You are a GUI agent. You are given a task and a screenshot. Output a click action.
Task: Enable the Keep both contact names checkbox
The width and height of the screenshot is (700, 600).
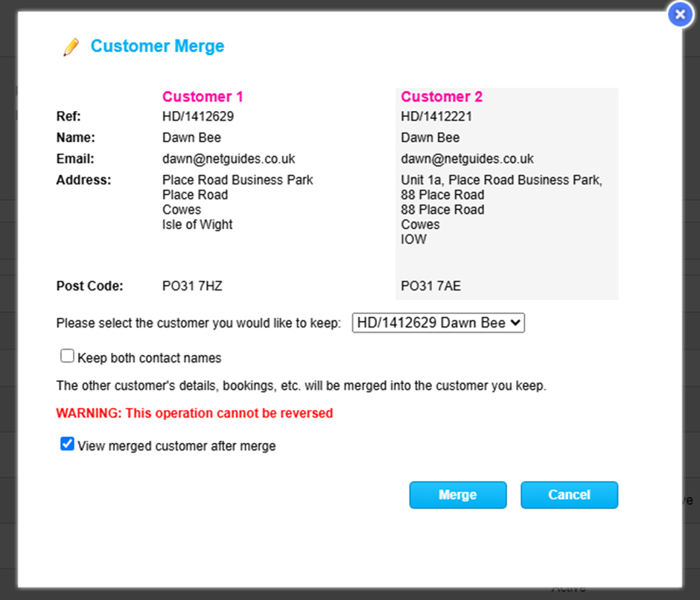[68, 357]
